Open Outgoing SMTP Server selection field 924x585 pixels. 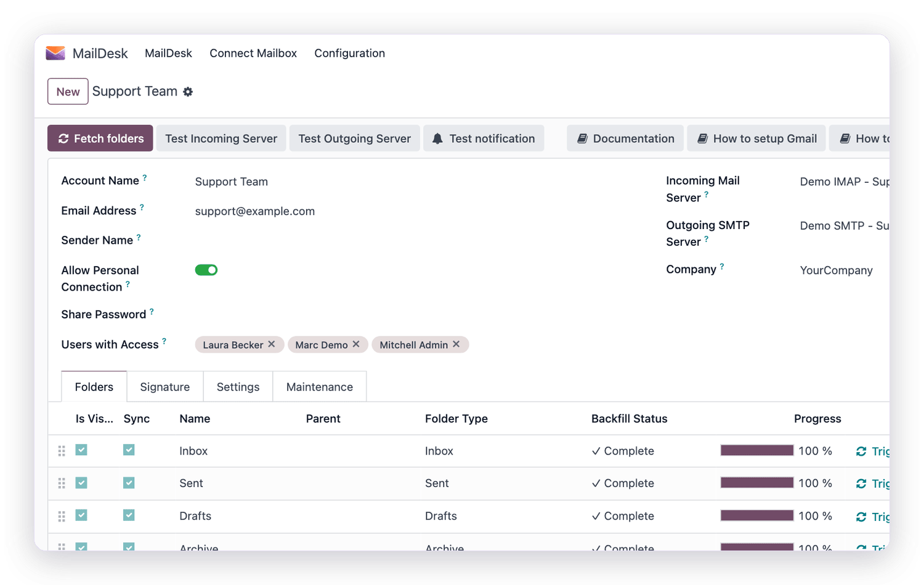coord(845,226)
